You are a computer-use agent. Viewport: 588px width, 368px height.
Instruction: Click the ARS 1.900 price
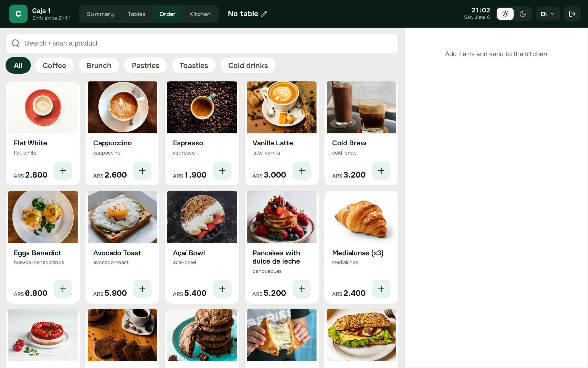[x=190, y=175]
